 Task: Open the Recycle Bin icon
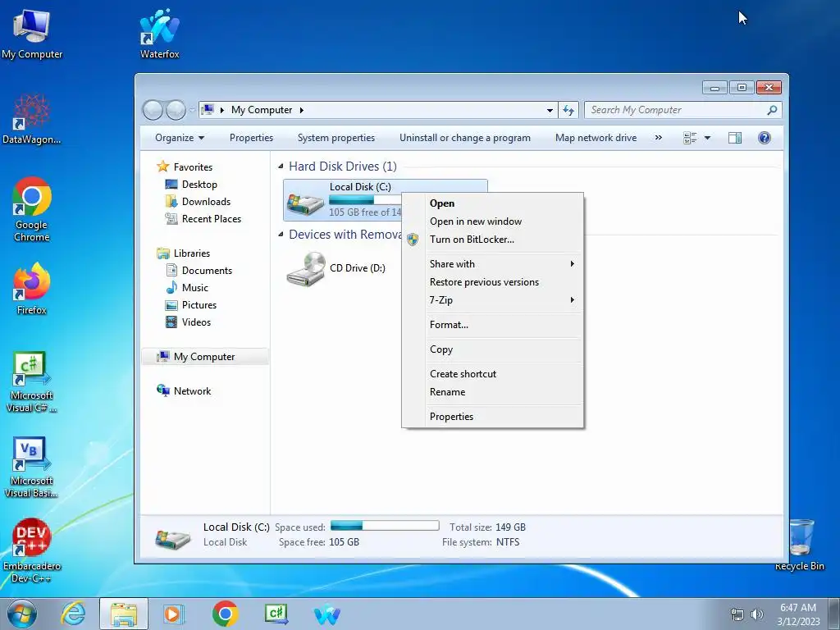[x=800, y=546]
